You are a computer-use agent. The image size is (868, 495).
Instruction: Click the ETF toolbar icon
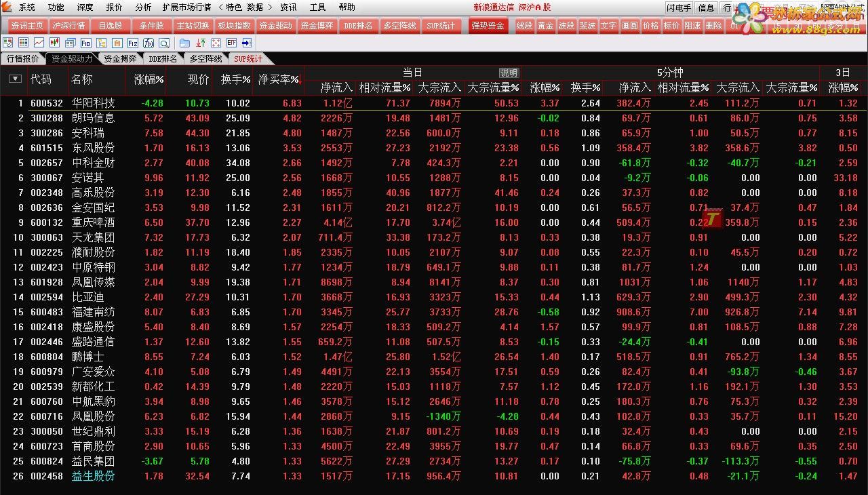231,43
